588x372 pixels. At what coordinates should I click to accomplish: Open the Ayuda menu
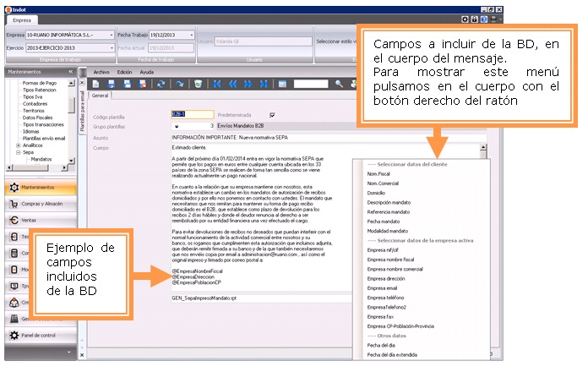click(146, 72)
